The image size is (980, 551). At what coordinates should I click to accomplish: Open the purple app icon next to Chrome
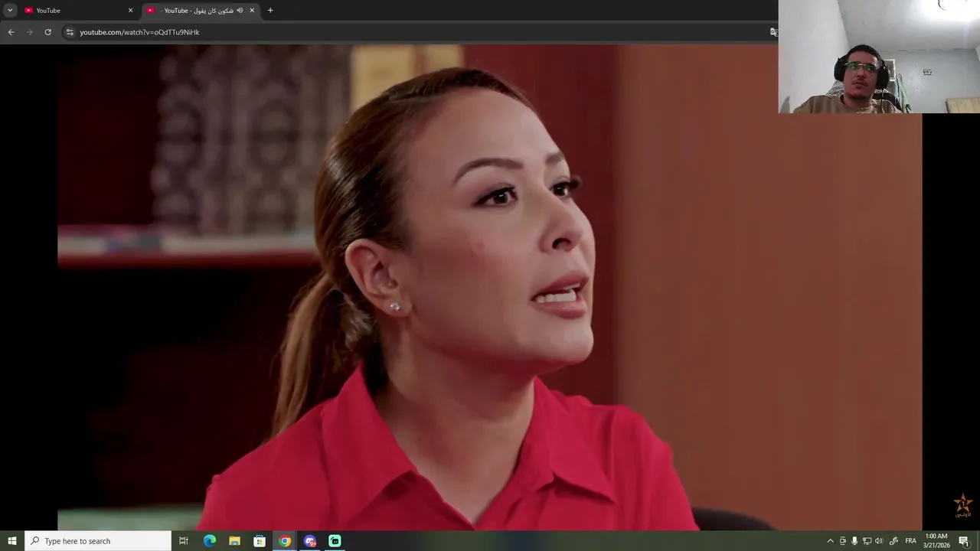pos(310,541)
